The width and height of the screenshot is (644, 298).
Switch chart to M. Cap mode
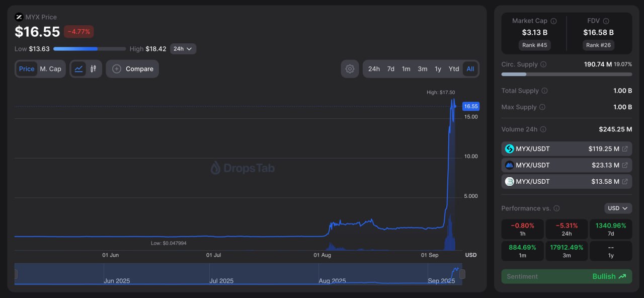click(50, 69)
